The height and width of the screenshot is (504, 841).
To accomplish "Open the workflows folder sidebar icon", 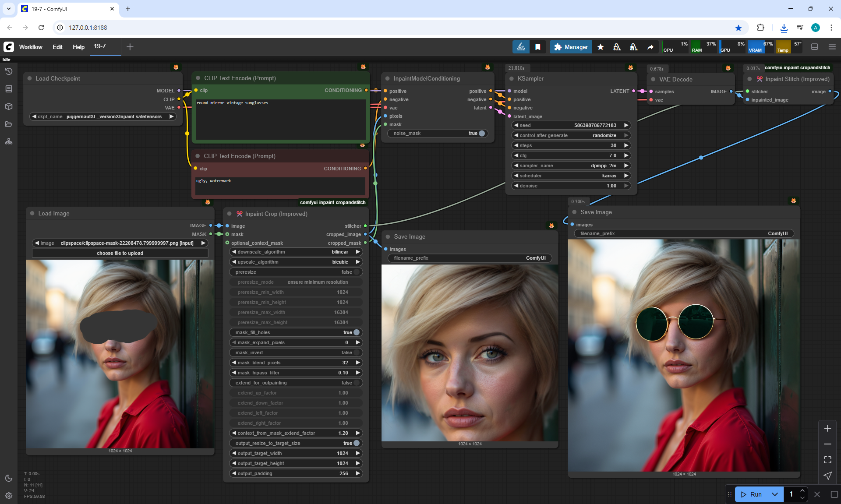I will click(x=9, y=124).
